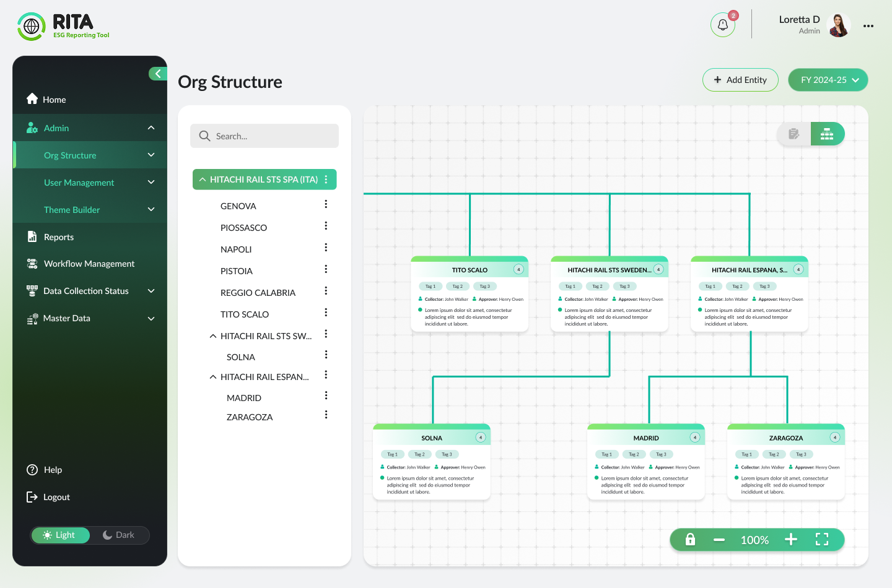Screen dimensions: 892x588
Task: Open the TITO SCALO card title
Action: (x=470, y=270)
